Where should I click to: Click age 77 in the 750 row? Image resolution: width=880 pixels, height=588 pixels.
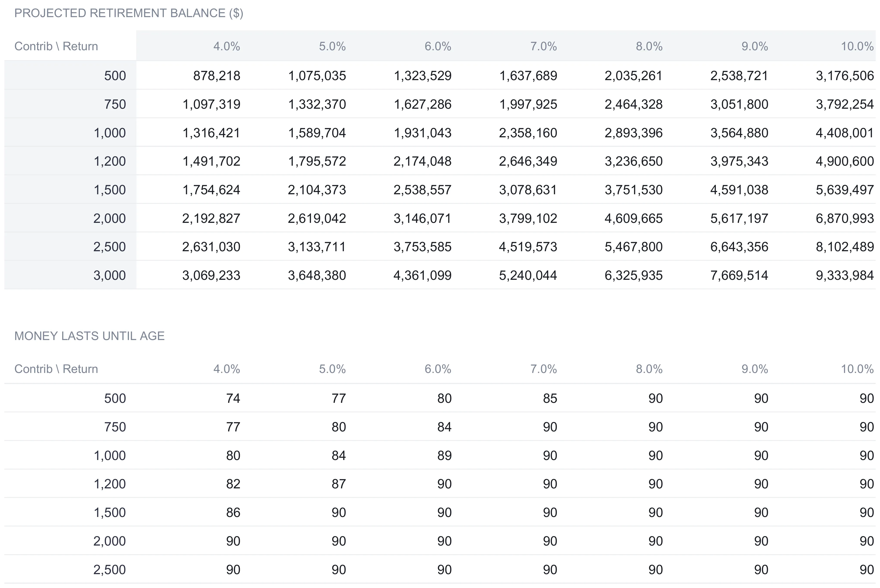(233, 427)
